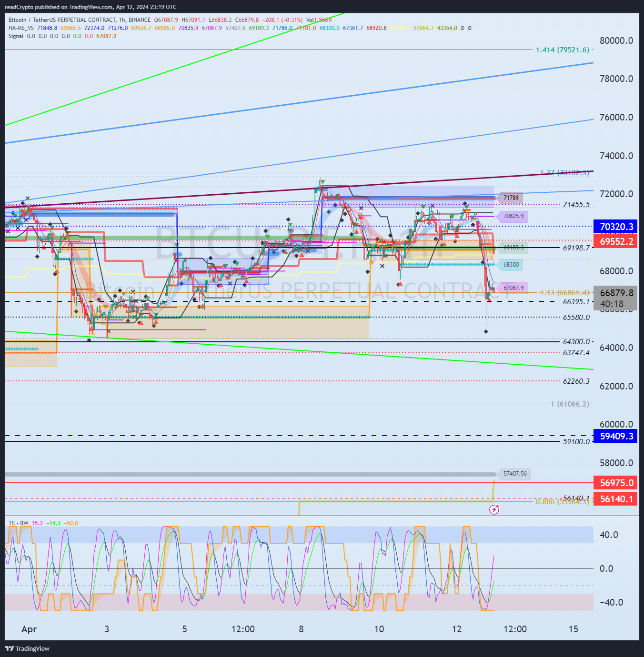Click the 10 date on time axis
The height and width of the screenshot is (657, 644).
coord(379,629)
